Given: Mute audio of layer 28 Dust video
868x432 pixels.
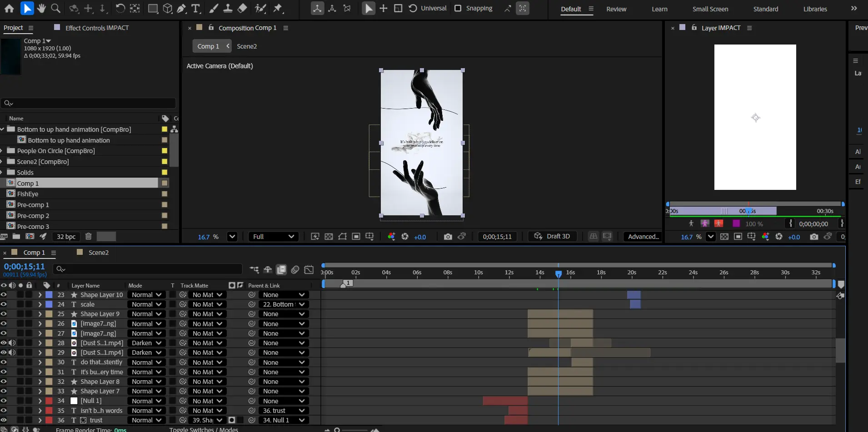Looking at the screenshot, I should 12,343.
